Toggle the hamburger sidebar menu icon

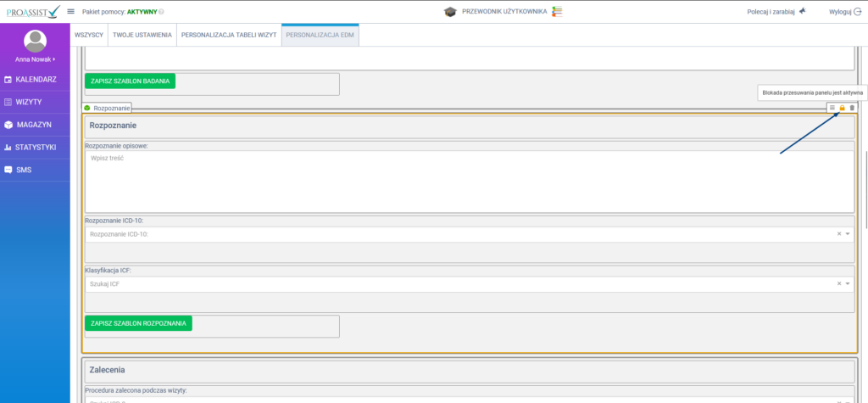(71, 11)
